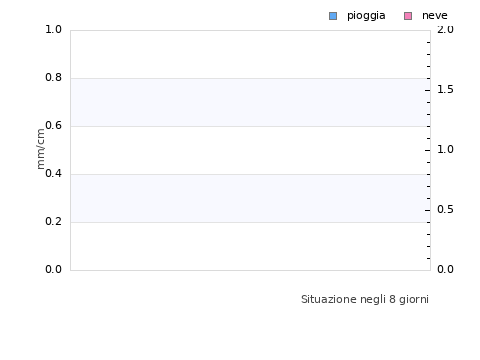Viewport: 480px width, 360px height.
Task: Select the 0.4 label on mm/cm axis
Action: pos(53,174)
